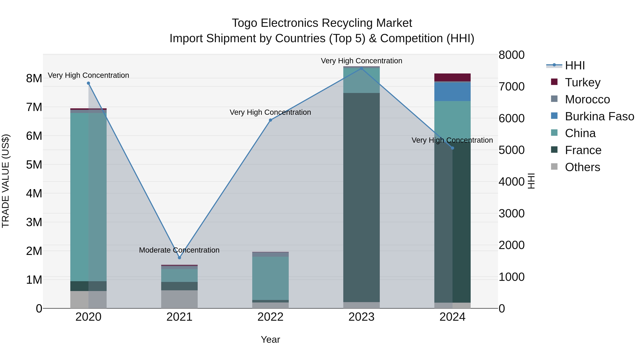Select the 2020 HHI data point

click(x=88, y=83)
